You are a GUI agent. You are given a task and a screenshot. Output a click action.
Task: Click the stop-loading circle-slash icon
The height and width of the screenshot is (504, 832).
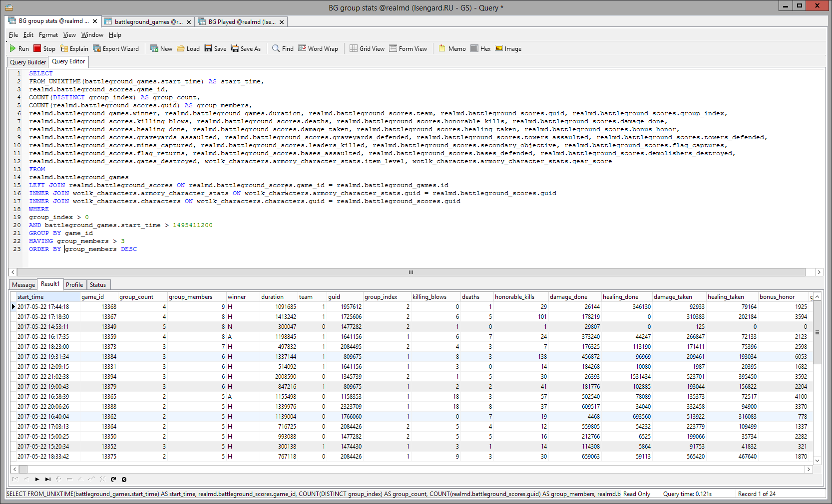(x=124, y=479)
